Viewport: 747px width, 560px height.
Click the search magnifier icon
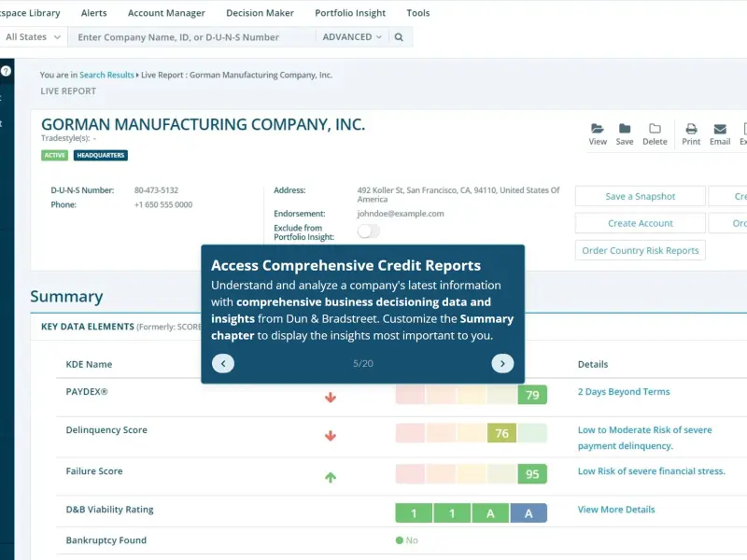click(399, 37)
